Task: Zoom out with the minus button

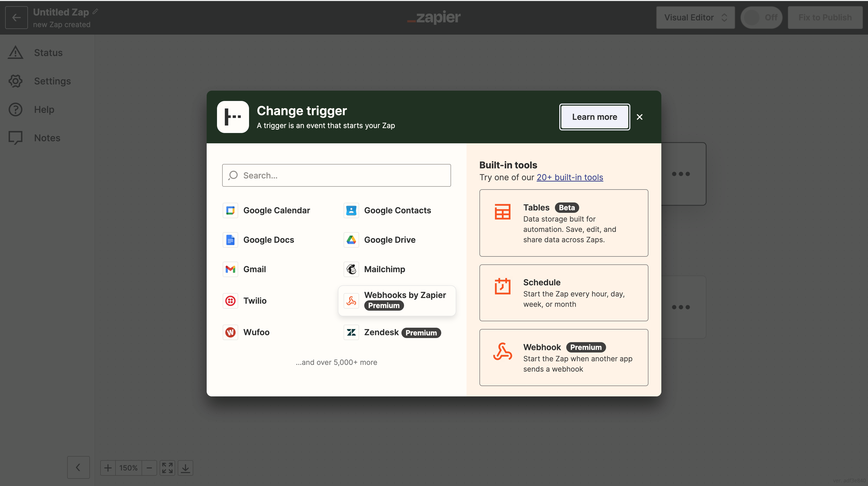Action: pyautogui.click(x=149, y=468)
